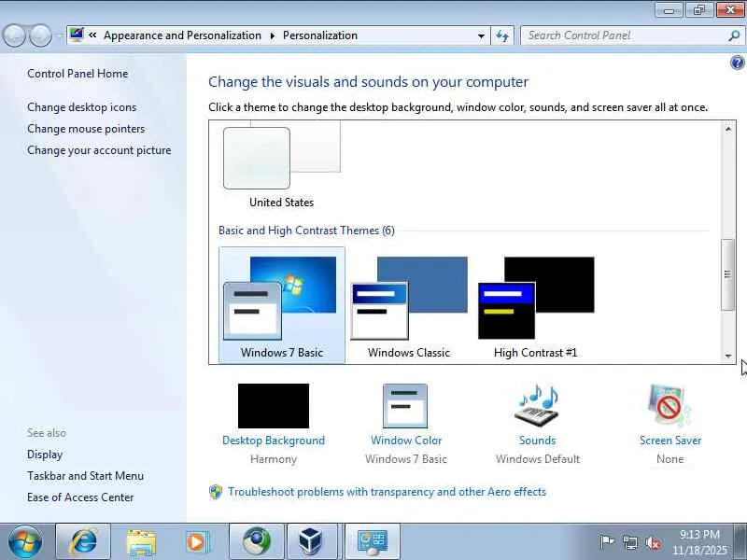747x560 pixels.
Task: Click the double chevron at address bar start
Action: click(92, 35)
